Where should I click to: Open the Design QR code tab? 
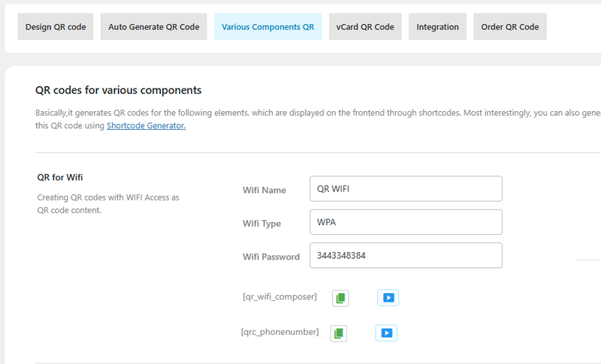pos(56,26)
